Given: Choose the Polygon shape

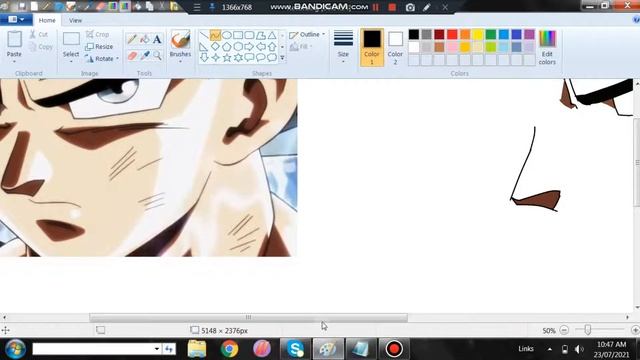Looking at the screenshot, I should [x=260, y=35].
